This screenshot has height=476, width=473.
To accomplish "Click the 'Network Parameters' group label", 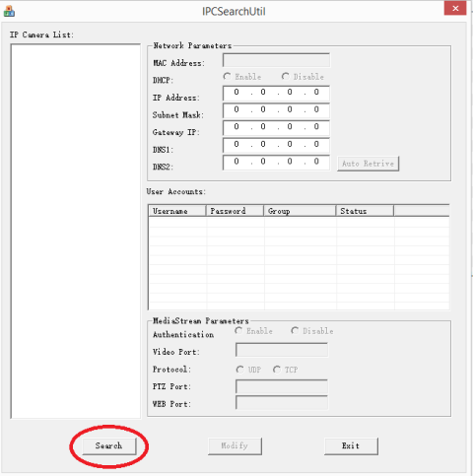I will (192, 45).
